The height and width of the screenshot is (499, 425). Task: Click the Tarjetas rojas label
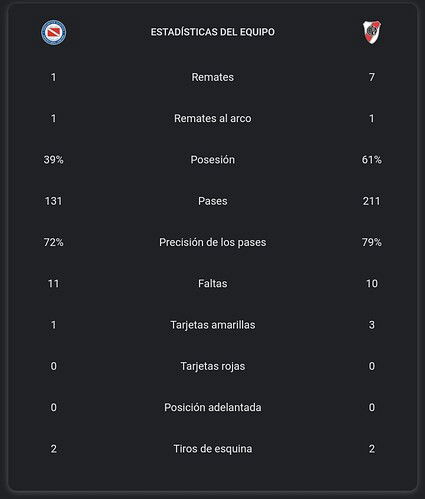[213, 366]
